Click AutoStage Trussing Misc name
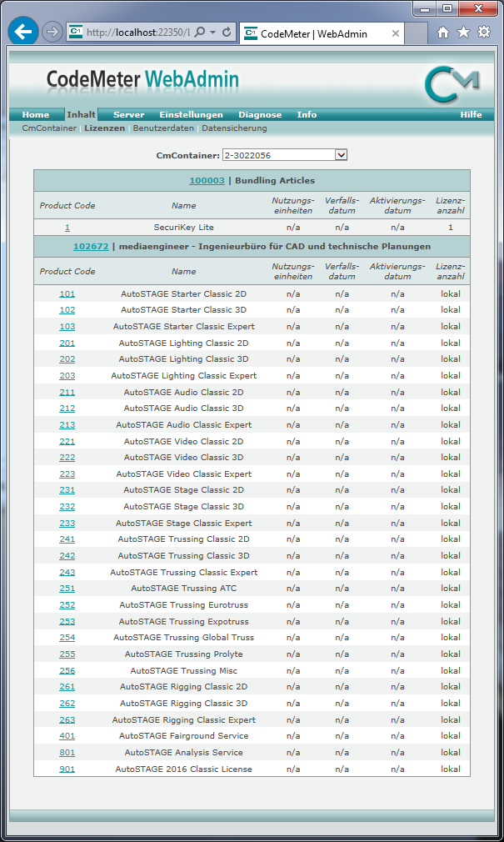This screenshot has width=504, height=842. (x=183, y=671)
